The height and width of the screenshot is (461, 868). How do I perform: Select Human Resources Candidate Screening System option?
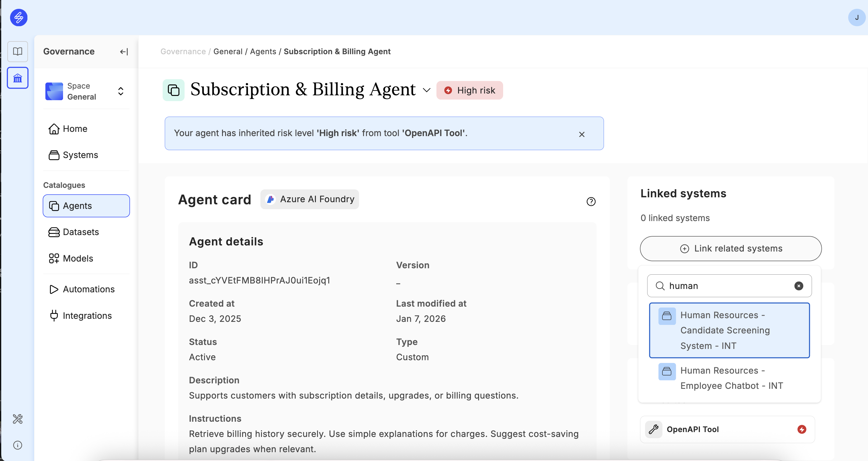[729, 330]
